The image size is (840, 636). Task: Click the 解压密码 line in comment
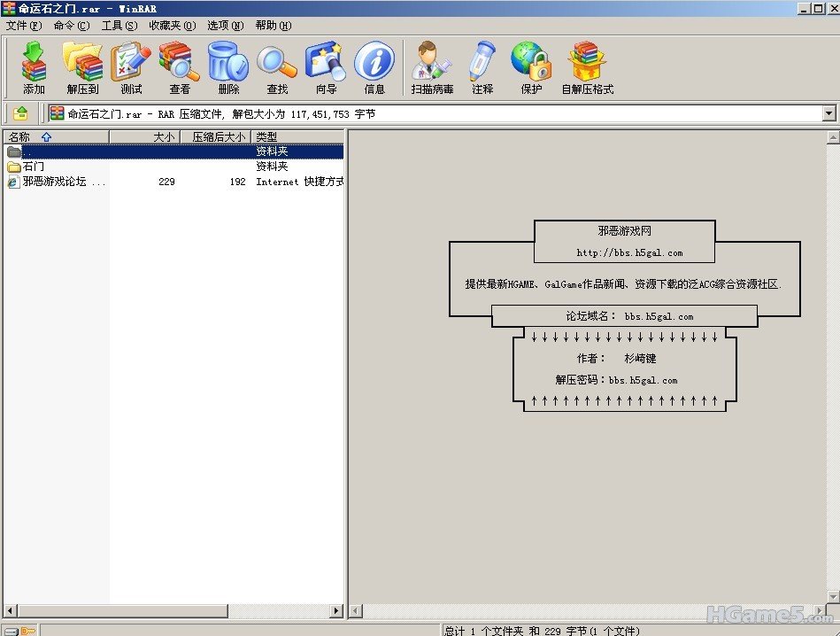[616, 380]
